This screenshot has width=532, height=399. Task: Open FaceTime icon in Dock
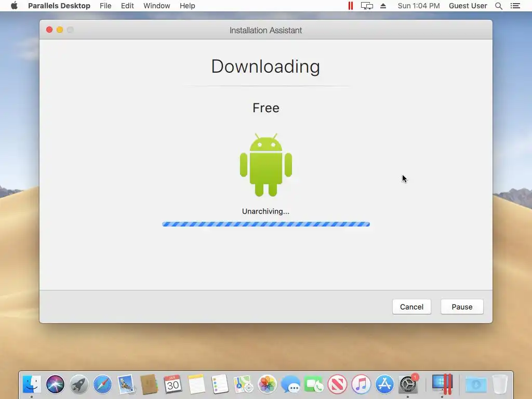coord(314,384)
